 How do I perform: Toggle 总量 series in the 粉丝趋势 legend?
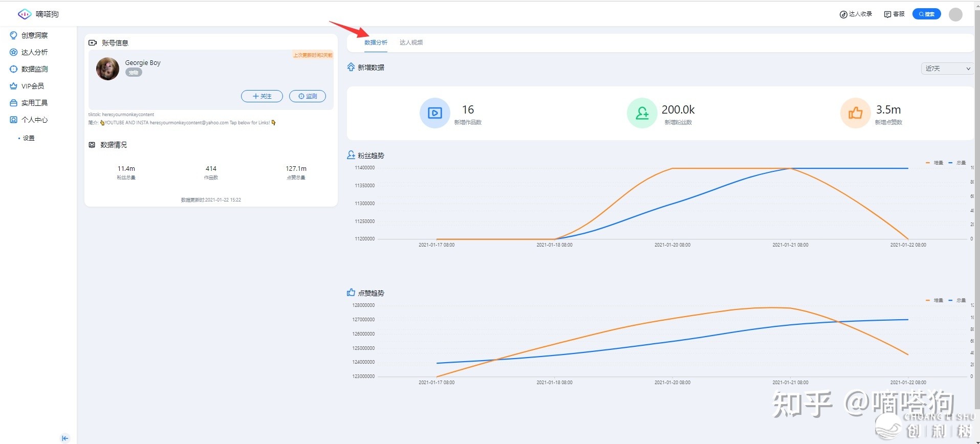(x=957, y=163)
